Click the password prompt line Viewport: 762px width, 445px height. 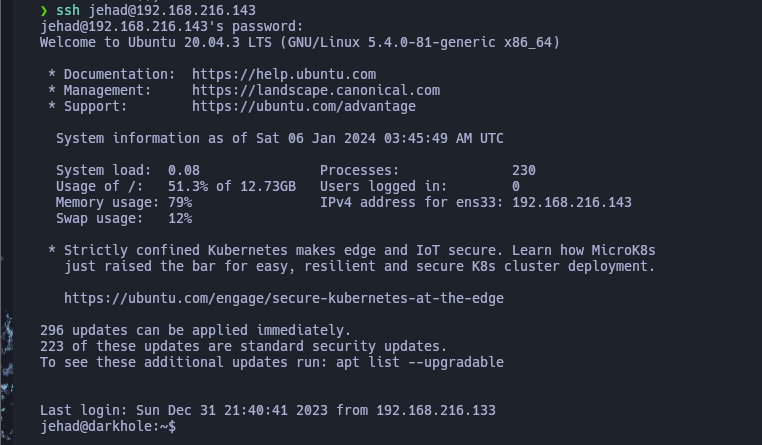click(x=172, y=26)
